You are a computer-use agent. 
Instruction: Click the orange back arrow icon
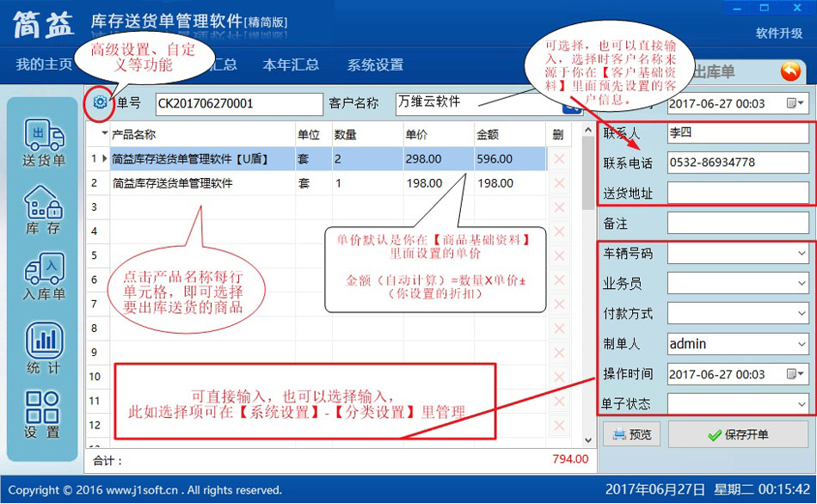(790, 71)
